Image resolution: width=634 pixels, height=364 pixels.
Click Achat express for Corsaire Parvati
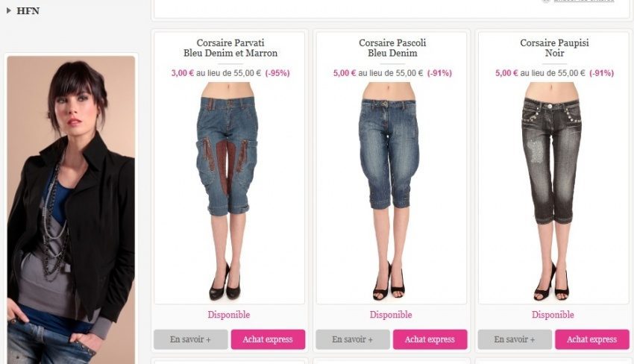[268, 339]
